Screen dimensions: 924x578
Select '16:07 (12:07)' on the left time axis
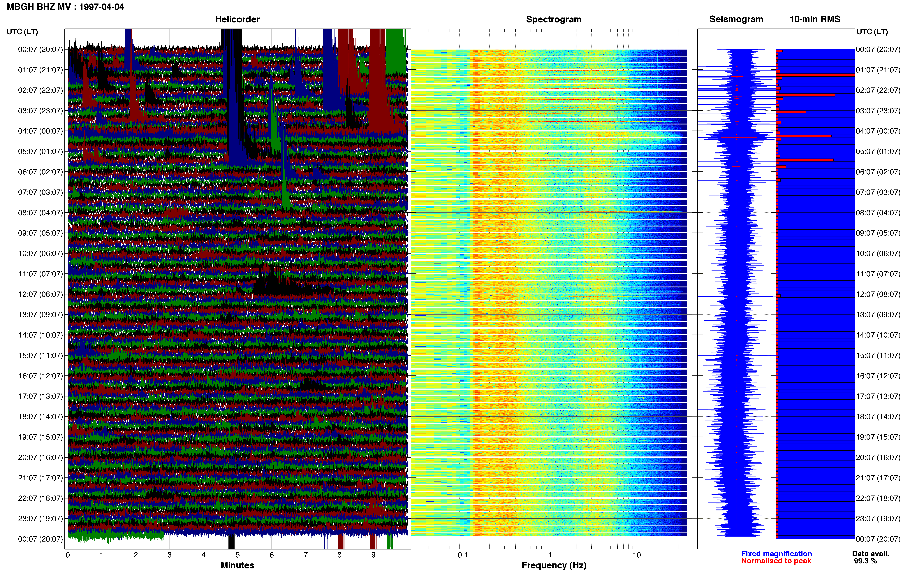(x=41, y=376)
